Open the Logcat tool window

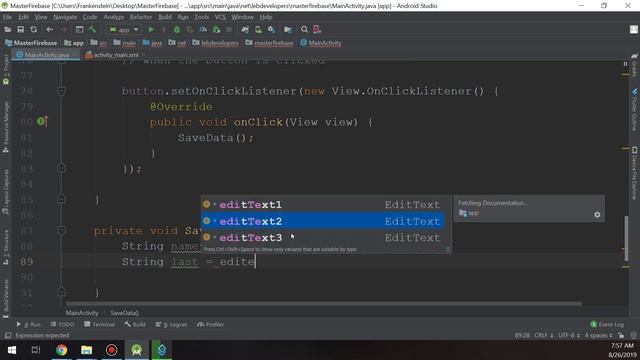point(171,324)
